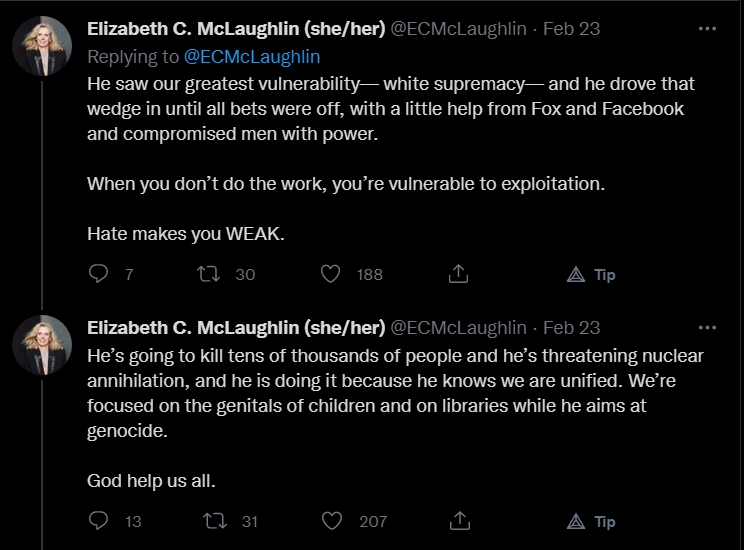
Task: Like the tweet with 207 likes
Action: pos(332,521)
